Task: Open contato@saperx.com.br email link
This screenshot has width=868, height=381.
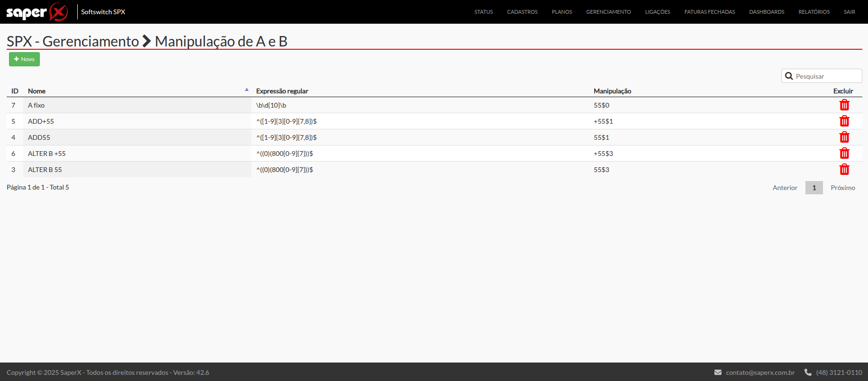Action: [x=760, y=372]
